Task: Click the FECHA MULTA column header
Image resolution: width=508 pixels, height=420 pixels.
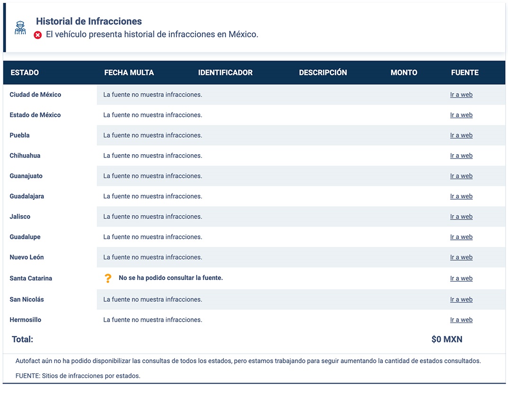Action: click(x=129, y=72)
